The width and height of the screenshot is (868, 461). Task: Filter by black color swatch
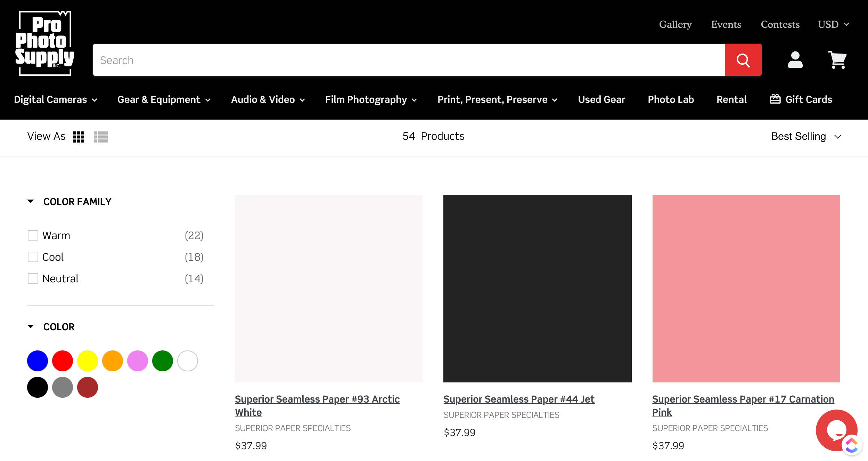tap(38, 387)
